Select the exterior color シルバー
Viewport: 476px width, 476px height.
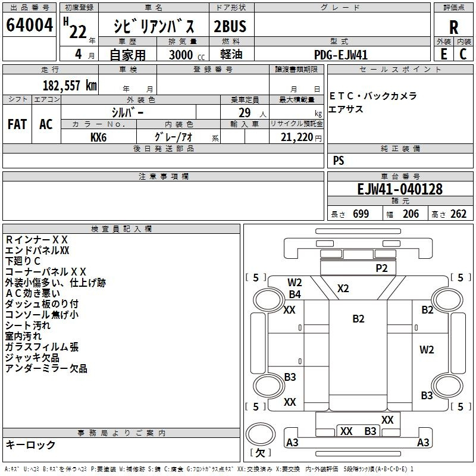tap(127, 112)
